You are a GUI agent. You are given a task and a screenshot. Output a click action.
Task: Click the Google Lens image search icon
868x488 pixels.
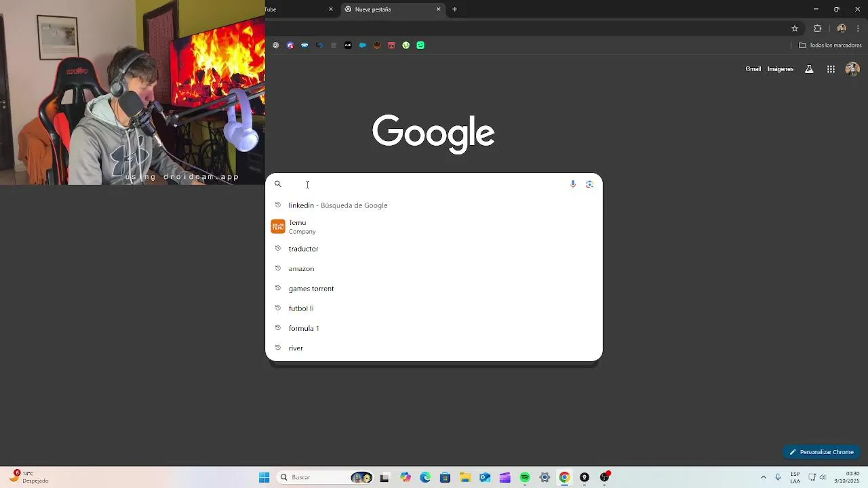click(589, 184)
